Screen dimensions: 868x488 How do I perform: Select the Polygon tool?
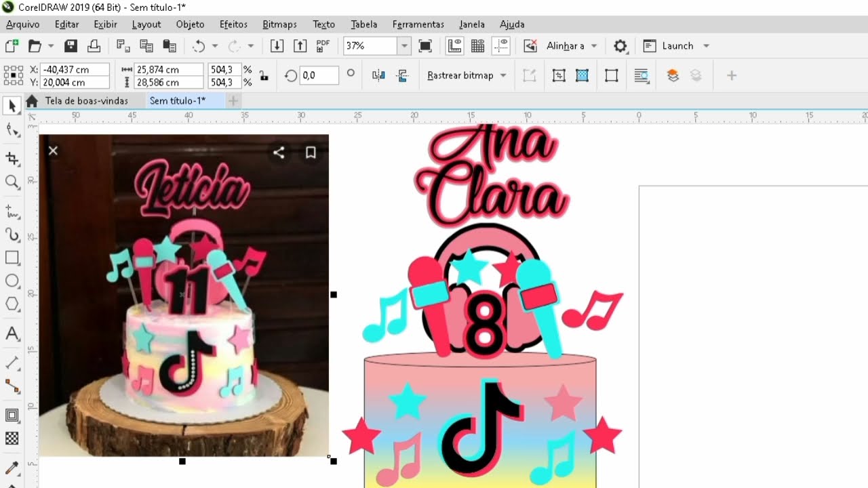point(12,304)
